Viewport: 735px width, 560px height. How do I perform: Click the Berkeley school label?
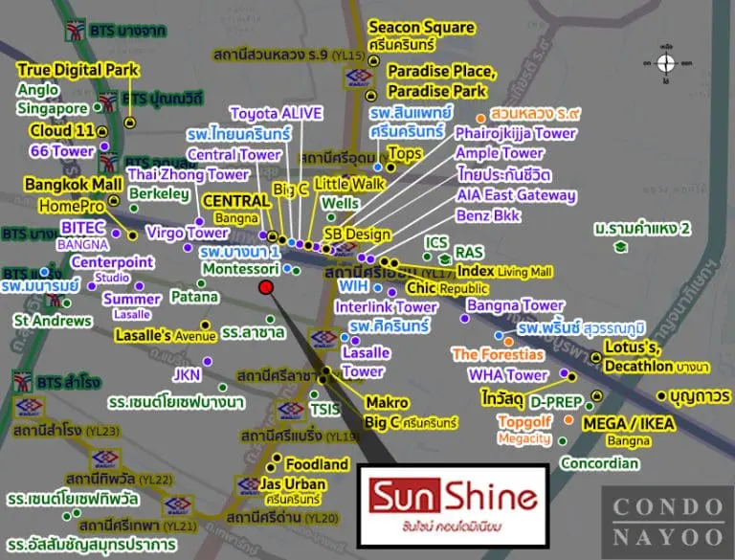point(159,193)
